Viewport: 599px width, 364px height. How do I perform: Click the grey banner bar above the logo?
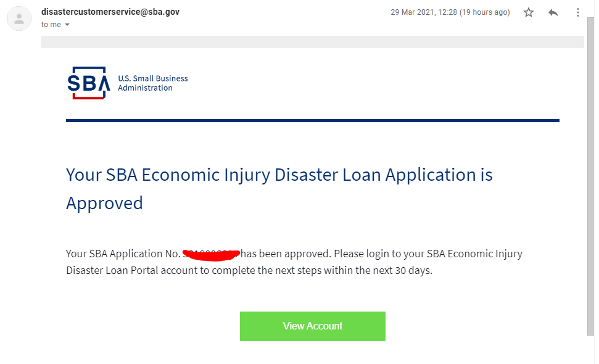click(x=312, y=42)
